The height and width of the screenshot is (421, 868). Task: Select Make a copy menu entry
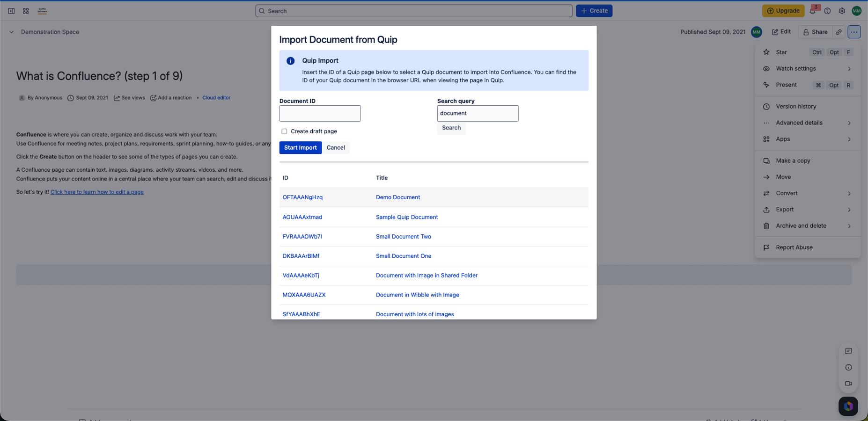click(808, 161)
